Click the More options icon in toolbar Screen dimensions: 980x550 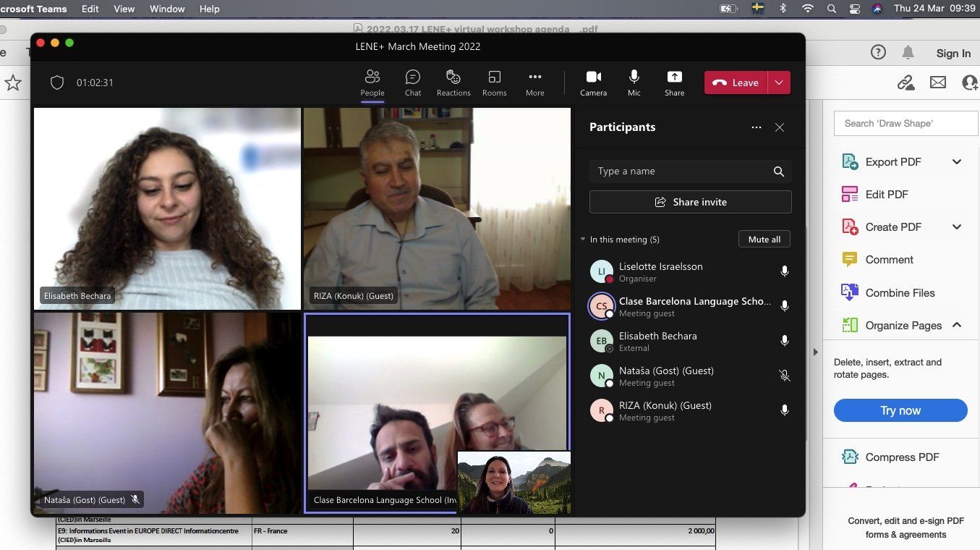point(534,82)
